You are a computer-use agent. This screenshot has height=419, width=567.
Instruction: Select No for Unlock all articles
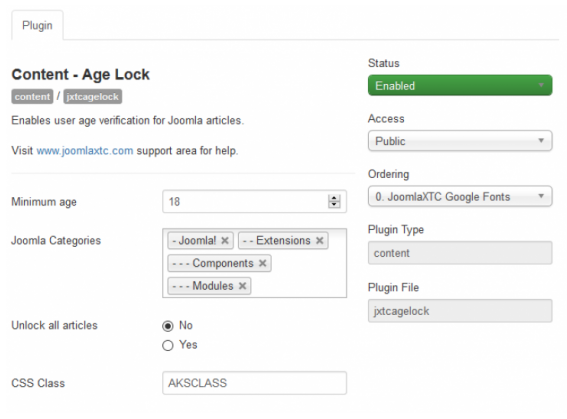[167, 326]
